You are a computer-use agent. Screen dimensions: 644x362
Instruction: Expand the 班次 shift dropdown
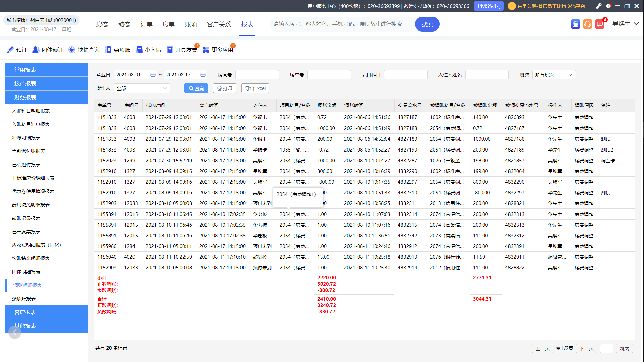(554, 75)
